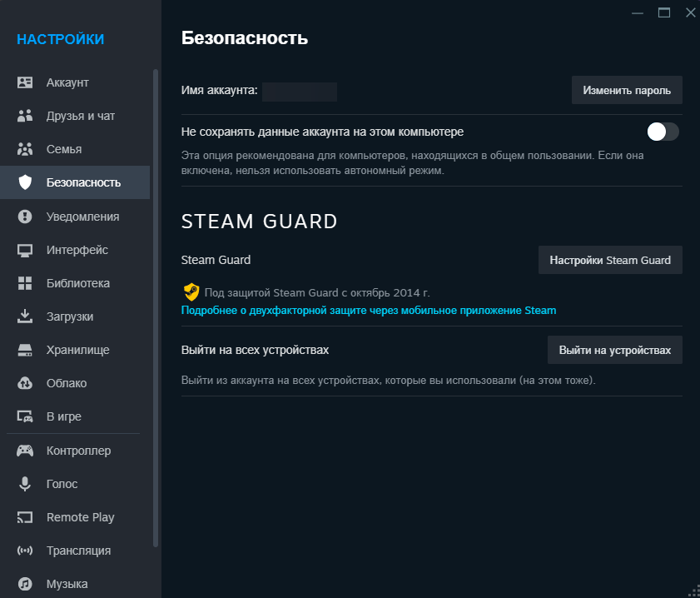Click the 'НАСТРОЙКИ' heading
Image resolution: width=700 pixels, height=598 pixels.
(x=60, y=39)
